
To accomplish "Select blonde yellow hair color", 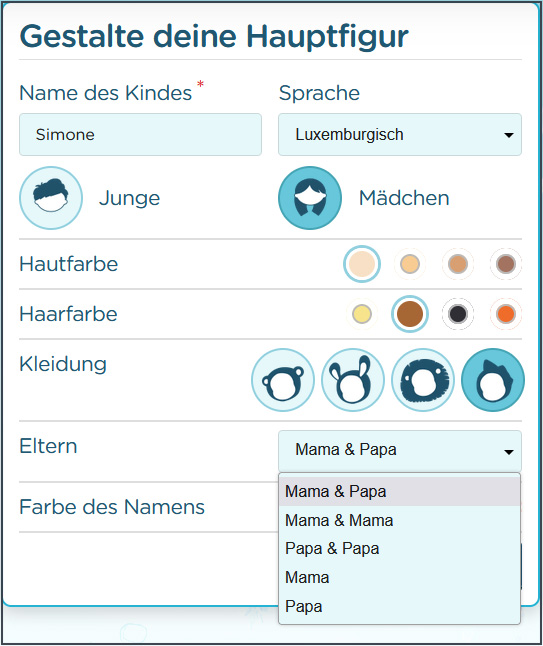I will click(x=362, y=314).
